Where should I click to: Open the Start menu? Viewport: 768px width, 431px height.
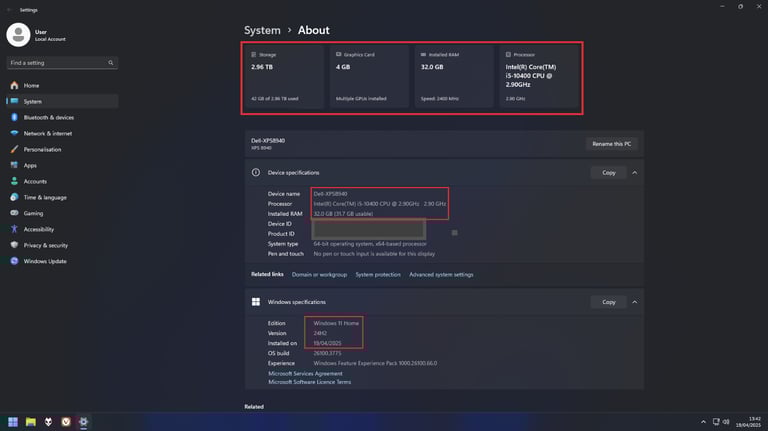coord(13,422)
